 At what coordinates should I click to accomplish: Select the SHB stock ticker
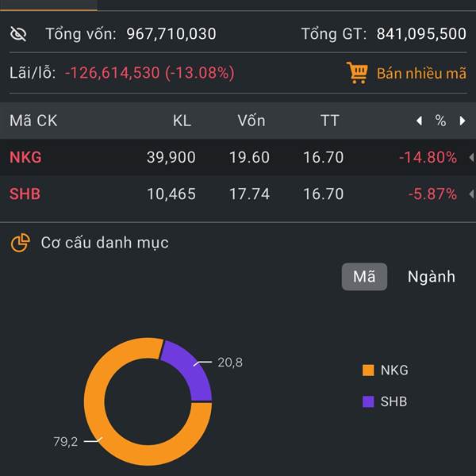25,194
